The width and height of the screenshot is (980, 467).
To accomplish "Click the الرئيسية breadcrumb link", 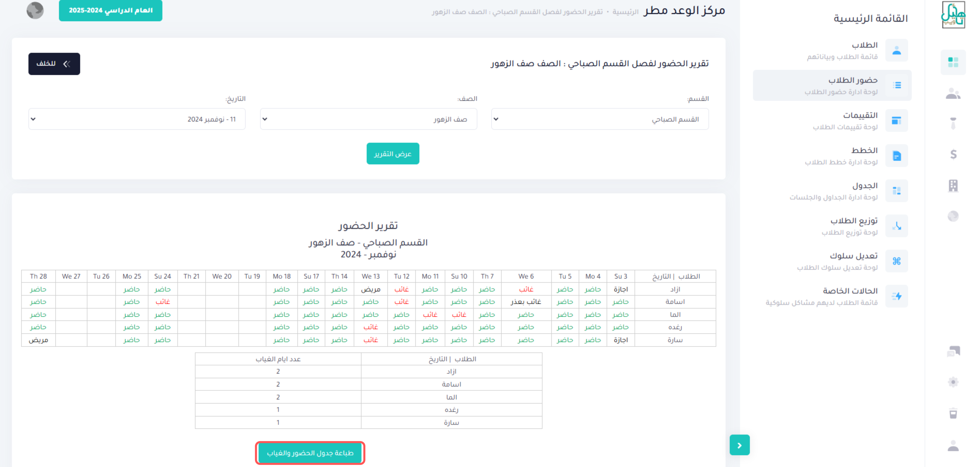I will pyautogui.click(x=626, y=12).
